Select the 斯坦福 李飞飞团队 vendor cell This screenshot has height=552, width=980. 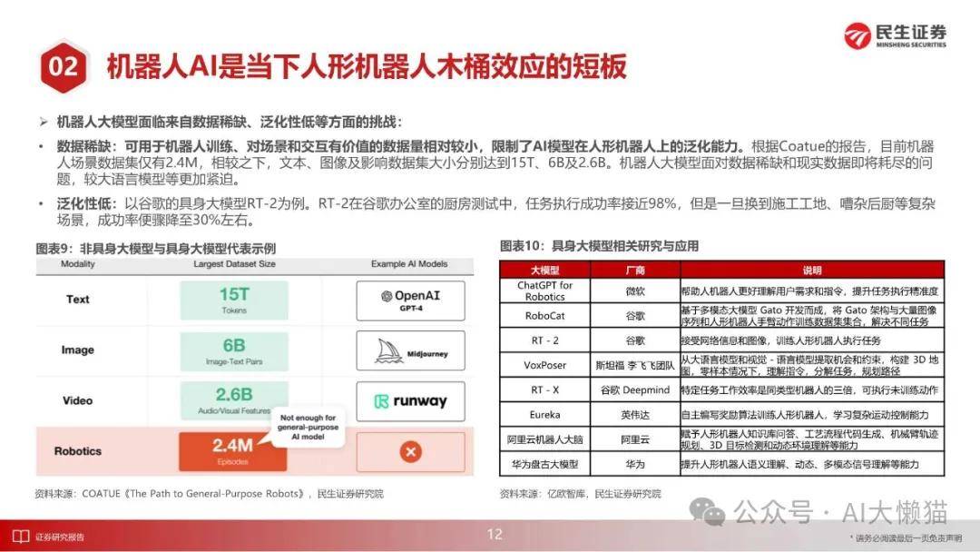click(x=635, y=365)
